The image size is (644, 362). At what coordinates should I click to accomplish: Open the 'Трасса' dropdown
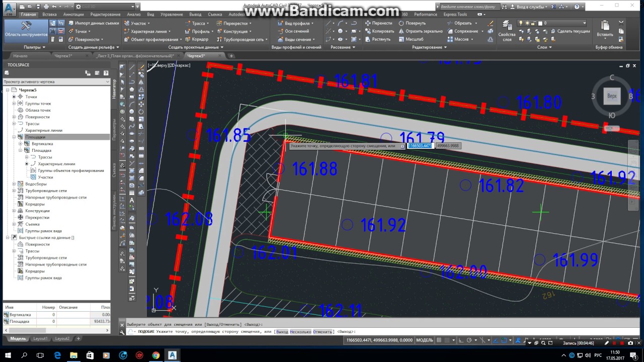click(x=197, y=23)
